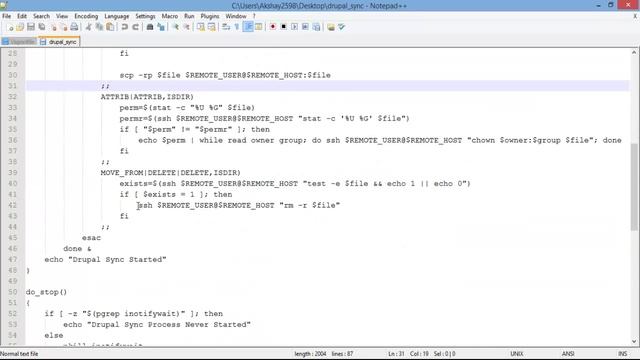This screenshot has width=640, height=360.
Task: Click the toolbar icon left of record
Action: click(x=259, y=27)
